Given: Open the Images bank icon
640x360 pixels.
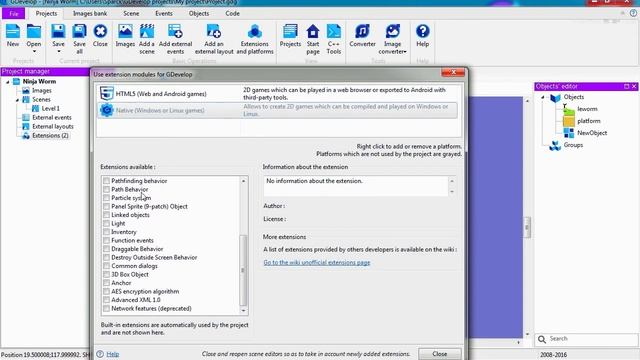Looking at the screenshot, I should (125, 32).
